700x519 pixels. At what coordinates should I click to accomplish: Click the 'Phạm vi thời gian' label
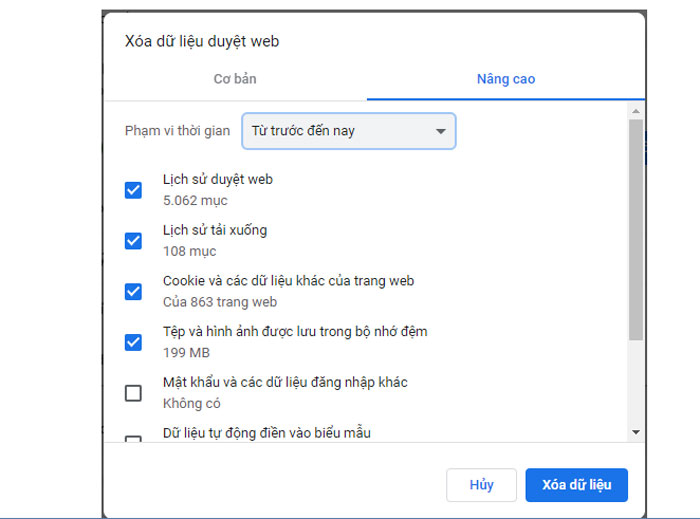tap(177, 131)
